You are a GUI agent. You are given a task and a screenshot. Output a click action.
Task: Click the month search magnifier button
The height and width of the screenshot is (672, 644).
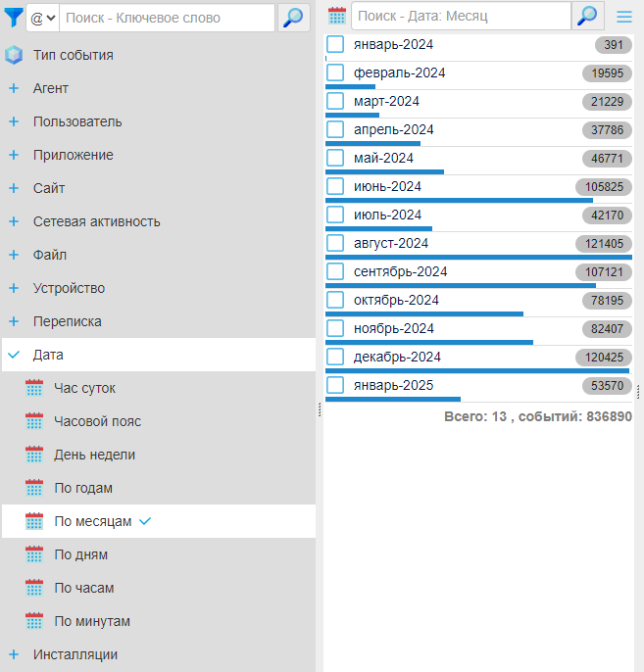tap(587, 16)
